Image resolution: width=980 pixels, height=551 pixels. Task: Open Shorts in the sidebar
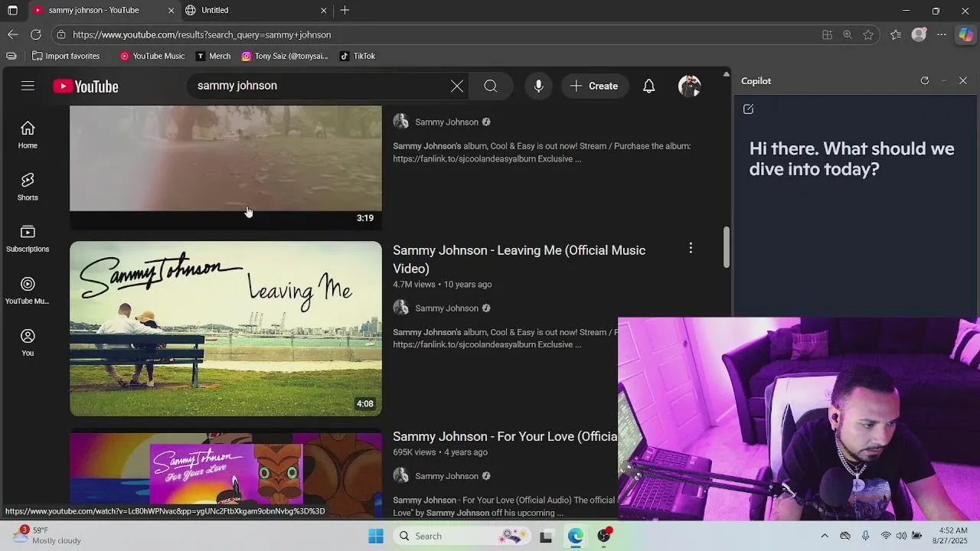[x=28, y=187]
